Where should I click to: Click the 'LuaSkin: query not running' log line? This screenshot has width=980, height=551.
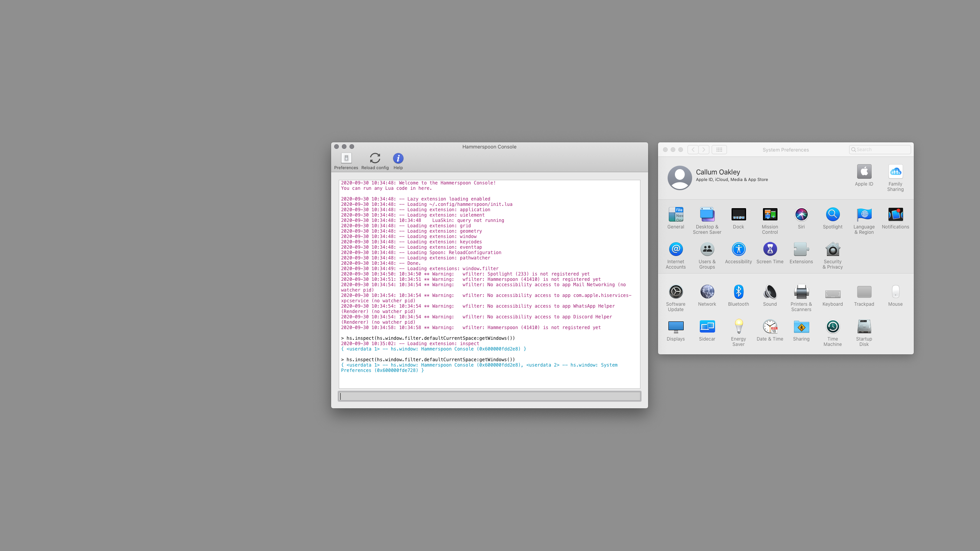(423, 220)
